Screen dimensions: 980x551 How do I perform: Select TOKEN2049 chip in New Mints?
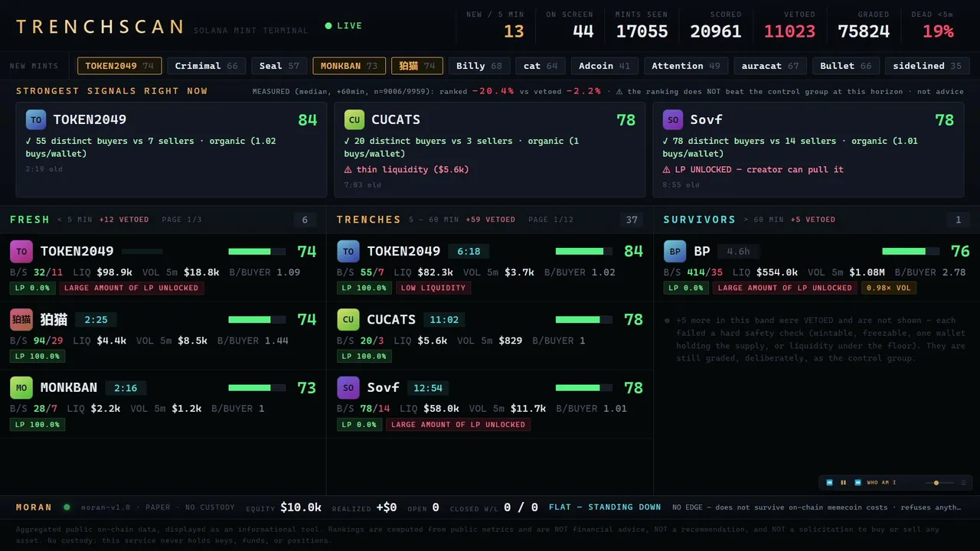coord(119,66)
